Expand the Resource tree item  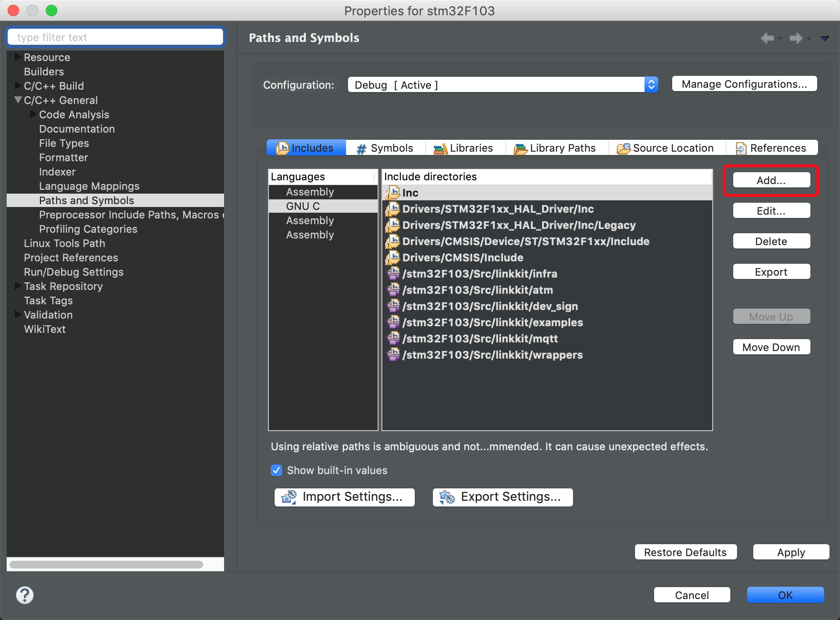point(18,57)
